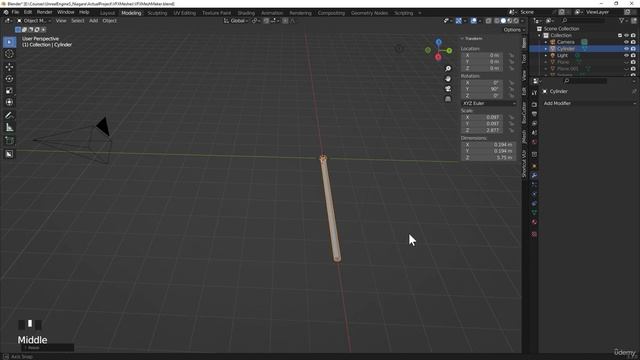The height and width of the screenshot is (360, 640).
Task: Click the pan view hand icon
Action: (x=448, y=78)
